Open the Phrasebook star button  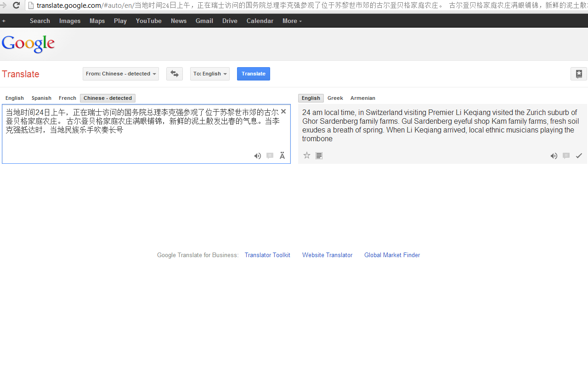pyautogui.click(x=579, y=74)
